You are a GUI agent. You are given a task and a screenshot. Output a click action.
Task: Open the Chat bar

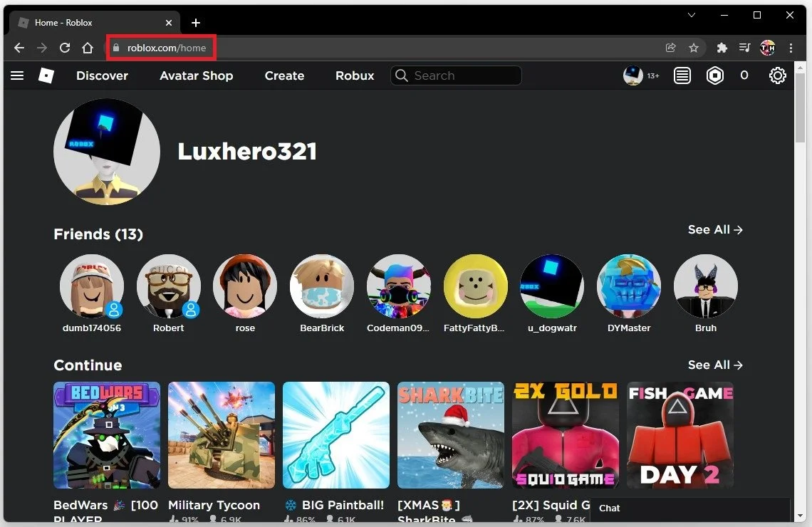690,508
